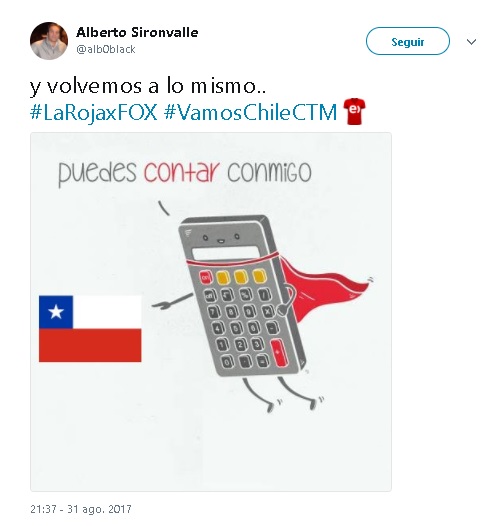Click the calculator's yellow function keys
The width and height of the screenshot is (497, 526).
(241, 277)
